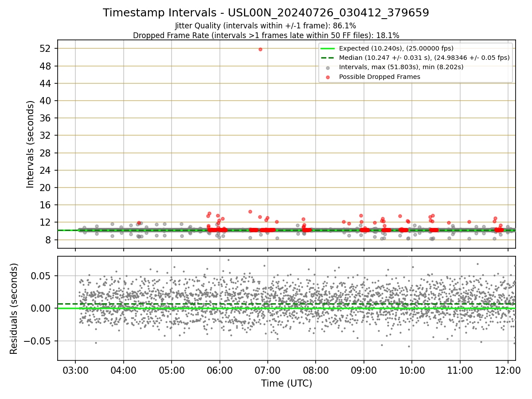Click the gray dot marker in the legend
The height and width of the screenshot is (399, 532).
pyautogui.click(x=328, y=68)
